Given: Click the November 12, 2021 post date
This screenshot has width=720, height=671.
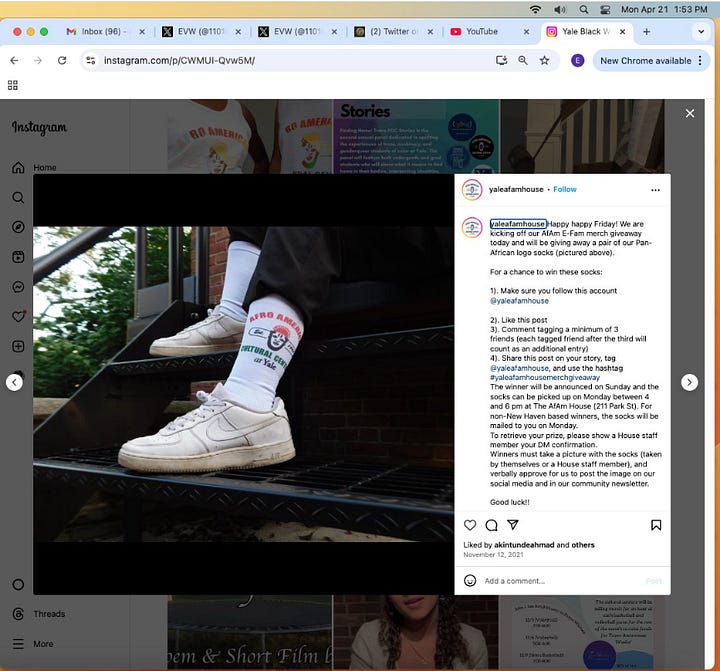Looking at the screenshot, I should click(x=493, y=555).
